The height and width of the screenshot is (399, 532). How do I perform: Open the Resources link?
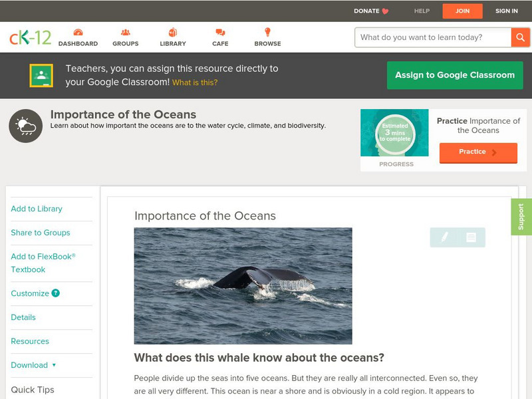click(x=30, y=341)
